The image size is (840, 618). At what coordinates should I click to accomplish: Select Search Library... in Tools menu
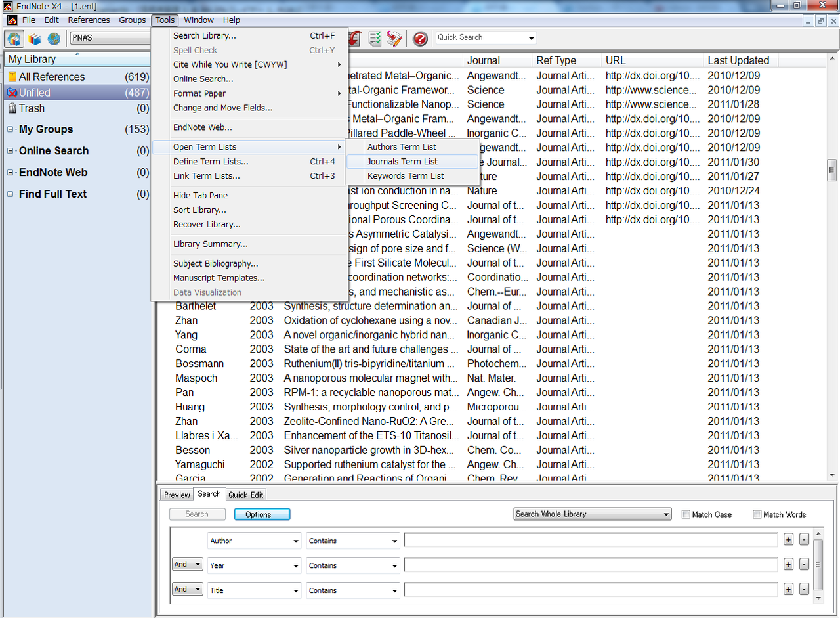tap(249, 36)
